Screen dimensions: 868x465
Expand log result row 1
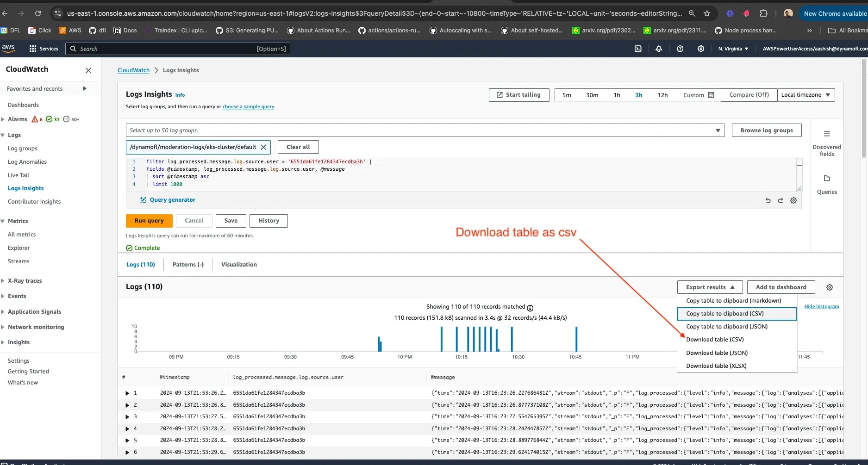pyautogui.click(x=127, y=393)
